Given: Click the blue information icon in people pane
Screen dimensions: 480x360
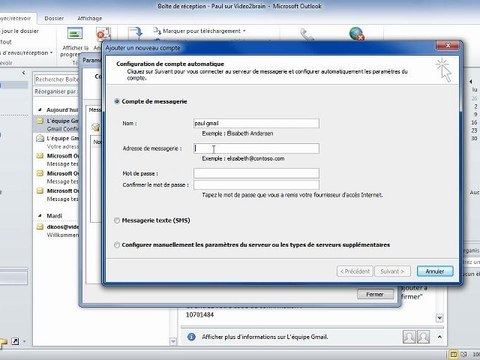Looking at the screenshot, I should (x=191, y=337).
